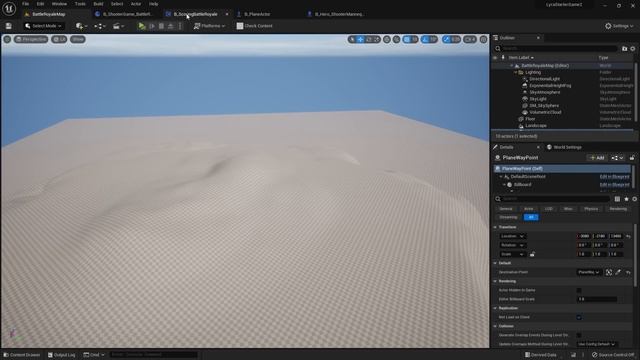Toggle the world/local coordinate globe icon
This screenshot has width=640, height=360.
point(387,39)
